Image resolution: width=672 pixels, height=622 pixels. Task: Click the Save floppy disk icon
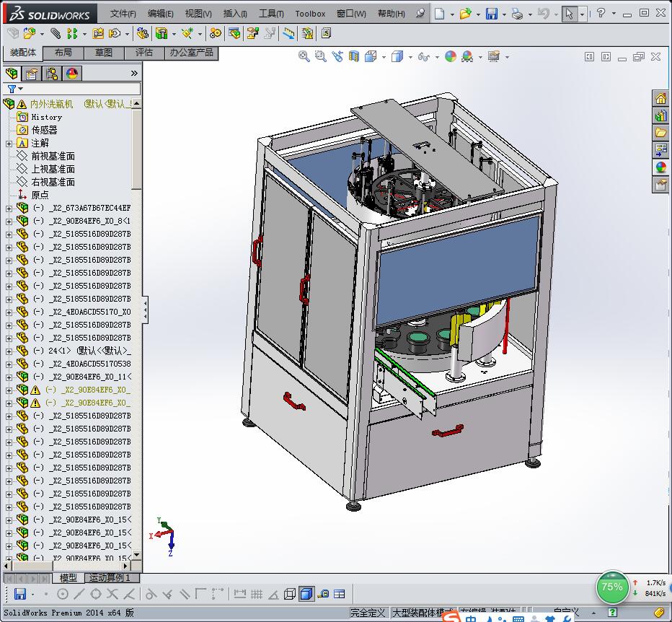click(x=492, y=14)
